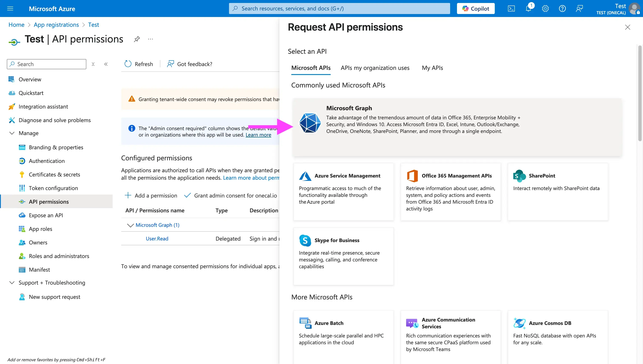Collapse the Microsoft Graph (1) permissions group
Viewport: 643px width, 364px height.
130,225
